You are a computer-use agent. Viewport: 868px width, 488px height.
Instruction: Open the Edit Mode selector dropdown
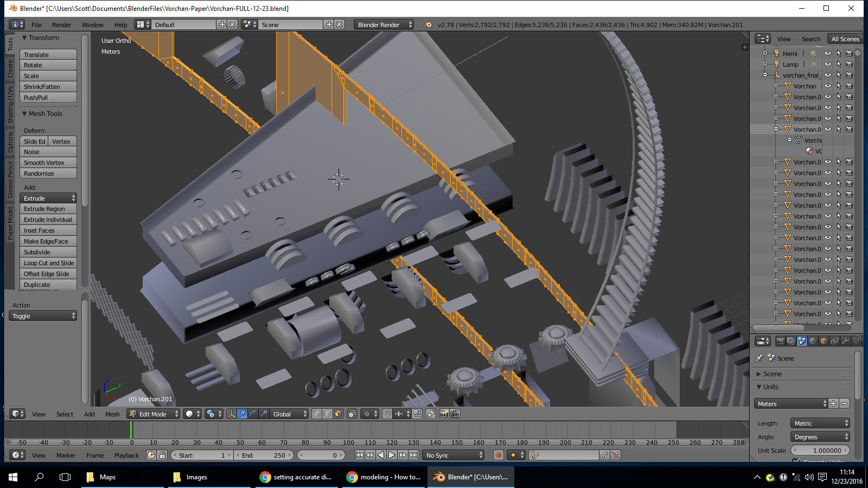[154, 414]
